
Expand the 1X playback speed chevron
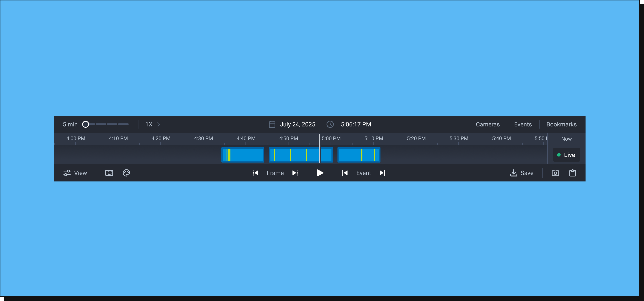coord(158,124)
